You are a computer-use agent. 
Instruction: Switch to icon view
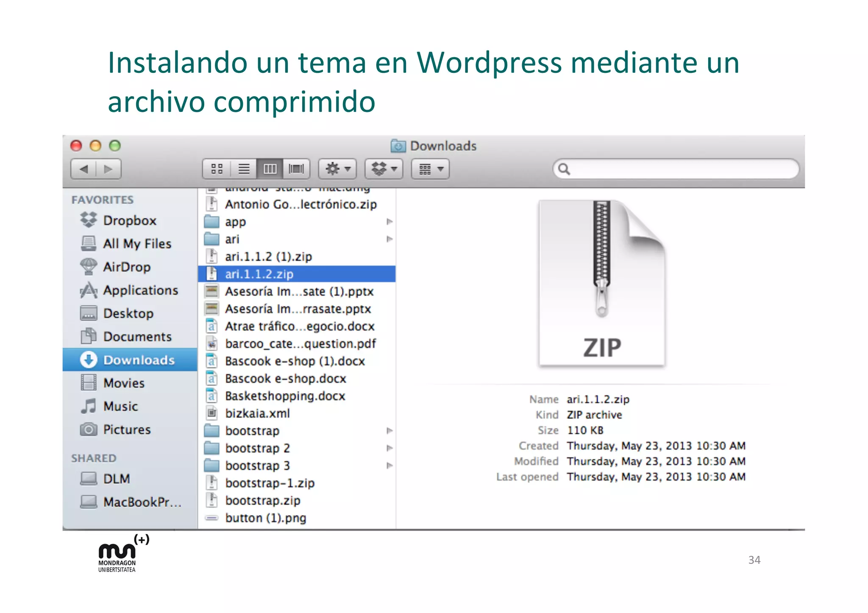pos(217,169)
